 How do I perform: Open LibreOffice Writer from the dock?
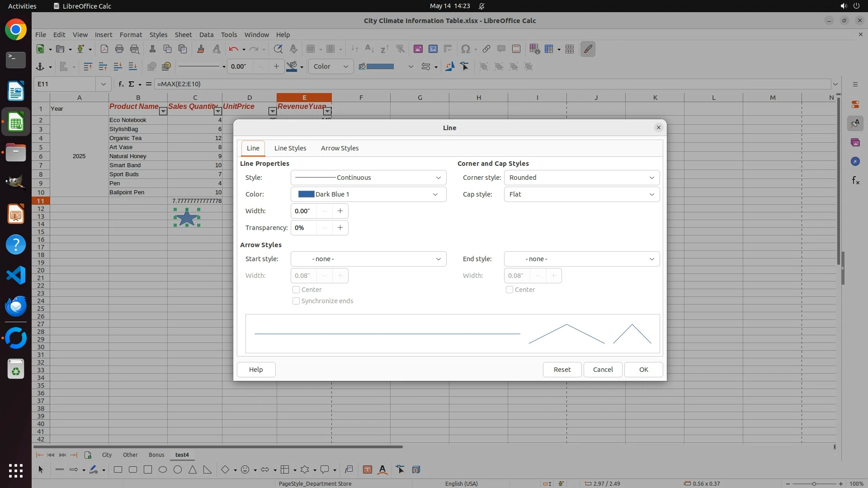pyautogui.click(x=16, y=91)
